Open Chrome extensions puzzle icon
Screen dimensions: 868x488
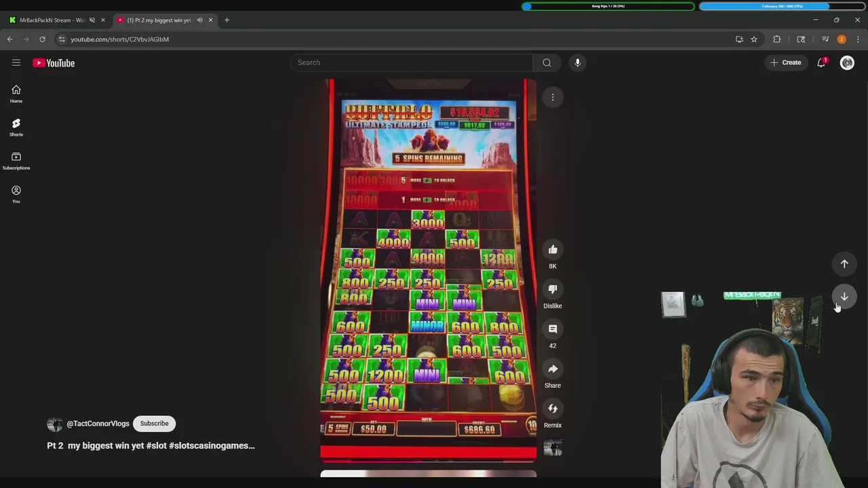click(x=776, y=39)
